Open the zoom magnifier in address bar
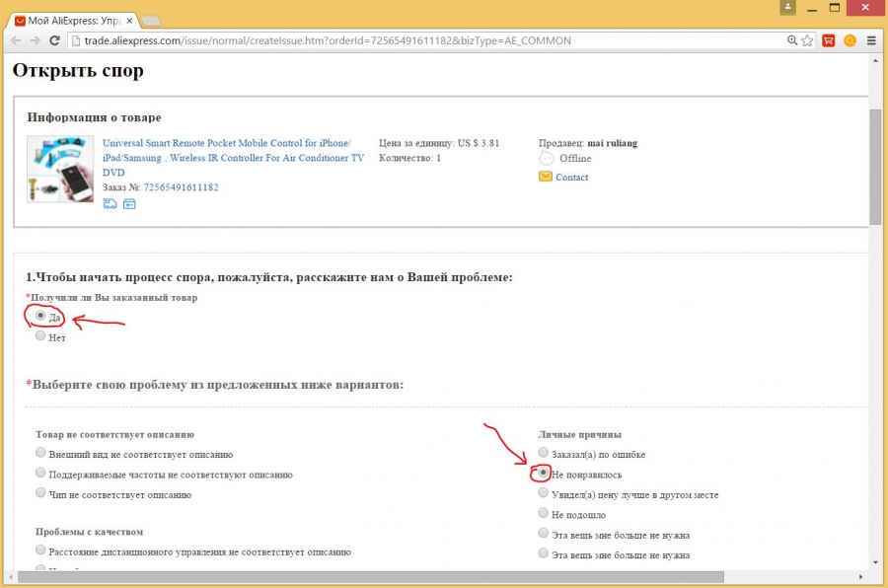This screenshot has height=588, width=888. (x=791, y=40)
